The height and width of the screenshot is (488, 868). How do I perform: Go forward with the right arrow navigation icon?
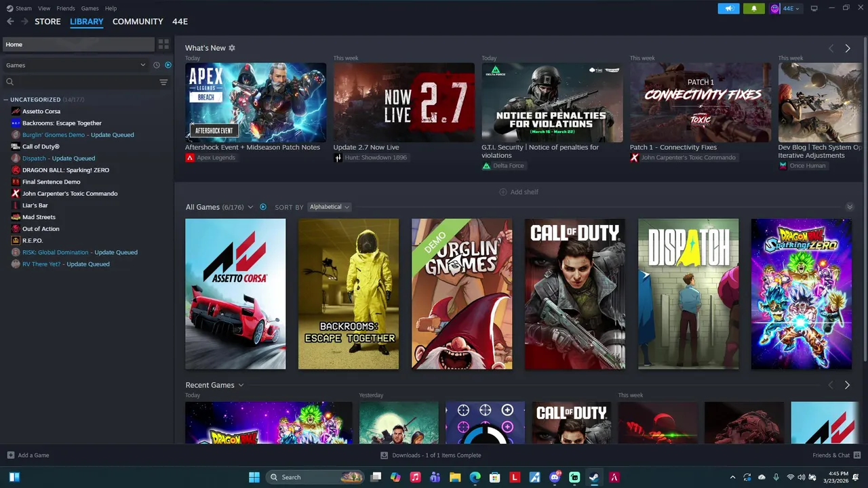tap(25, 22)
